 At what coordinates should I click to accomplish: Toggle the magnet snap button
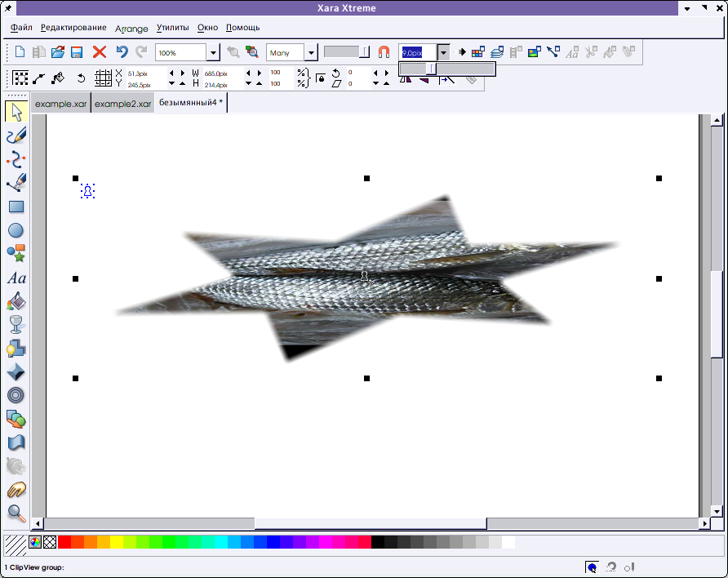(384, 52)
